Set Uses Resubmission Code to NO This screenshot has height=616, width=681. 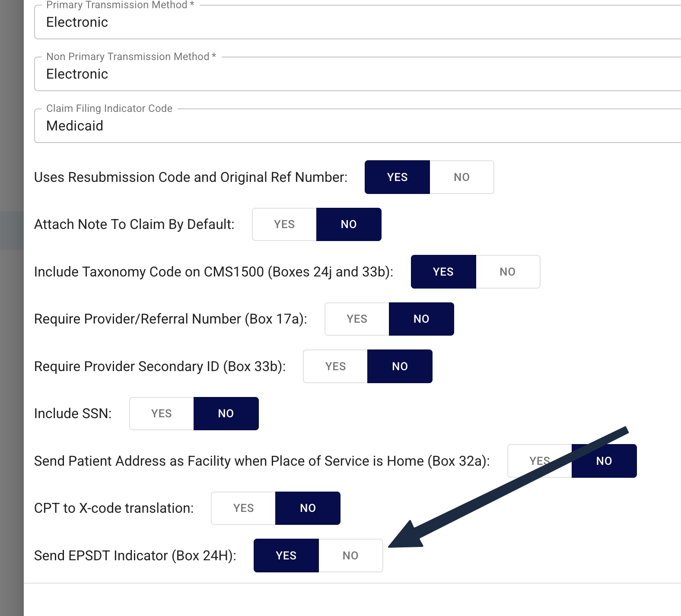(x=461, y=177)
